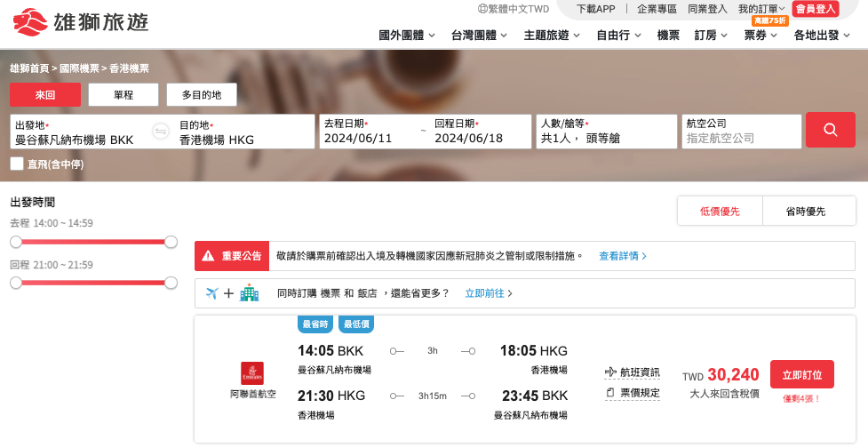Expand 訂房 menu
The height and width of the screenshot is (448, 868).
[x=712, y=35]
